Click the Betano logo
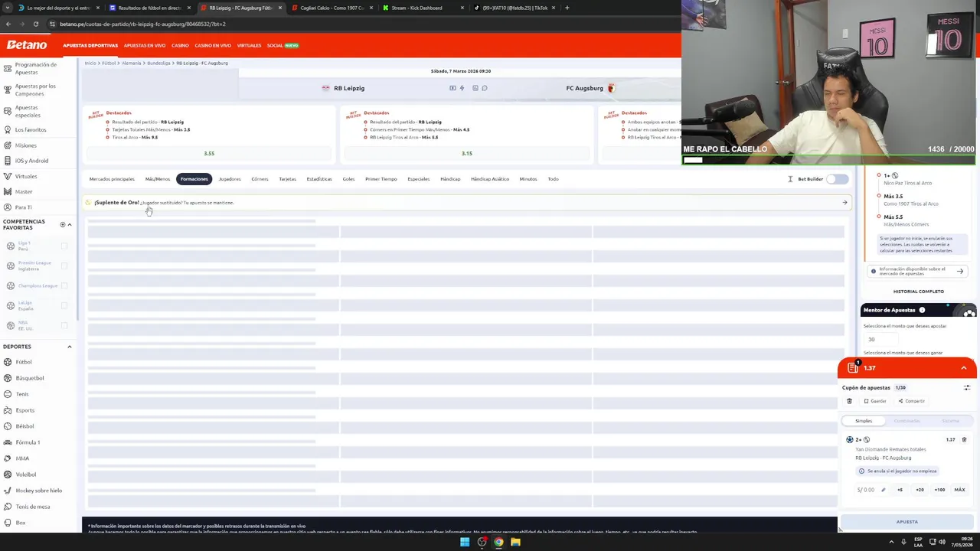 coord(27,45)
